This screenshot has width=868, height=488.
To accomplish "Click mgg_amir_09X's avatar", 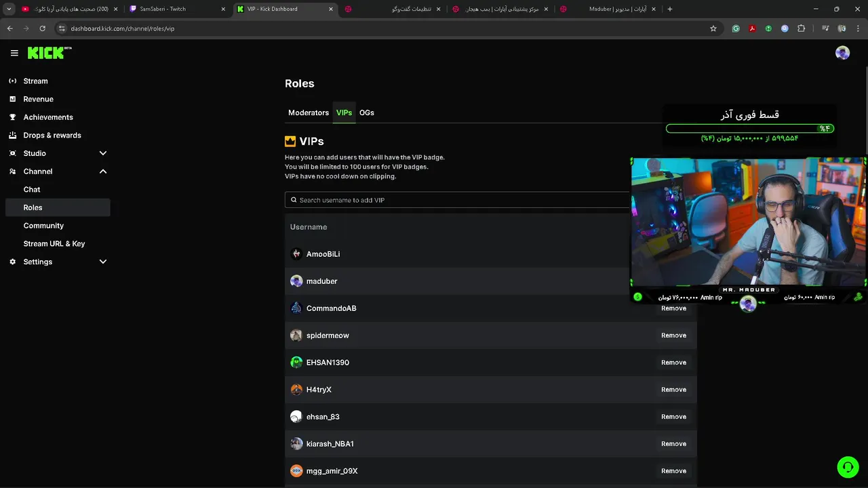I will [x=296, y=471].
